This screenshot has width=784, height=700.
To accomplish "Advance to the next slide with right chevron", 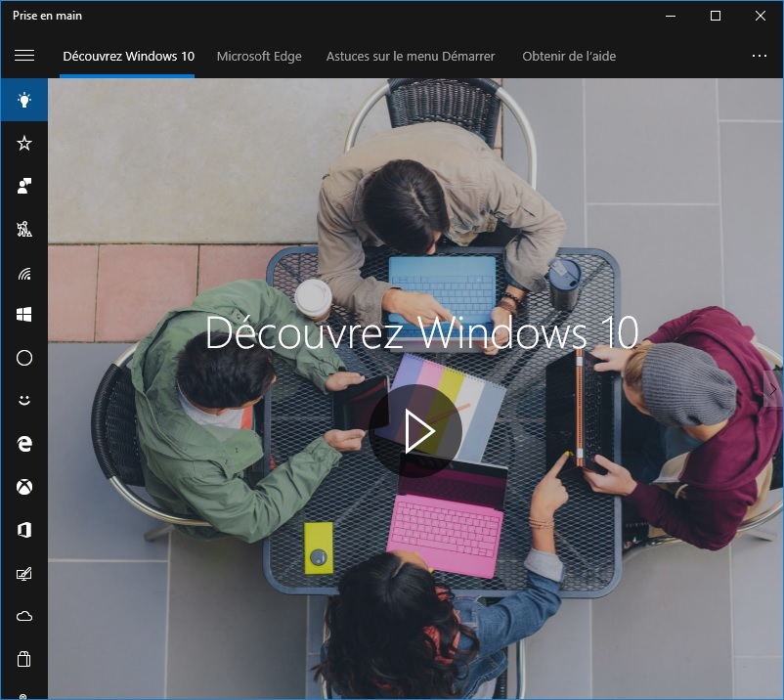I will (x=772, y=389).
